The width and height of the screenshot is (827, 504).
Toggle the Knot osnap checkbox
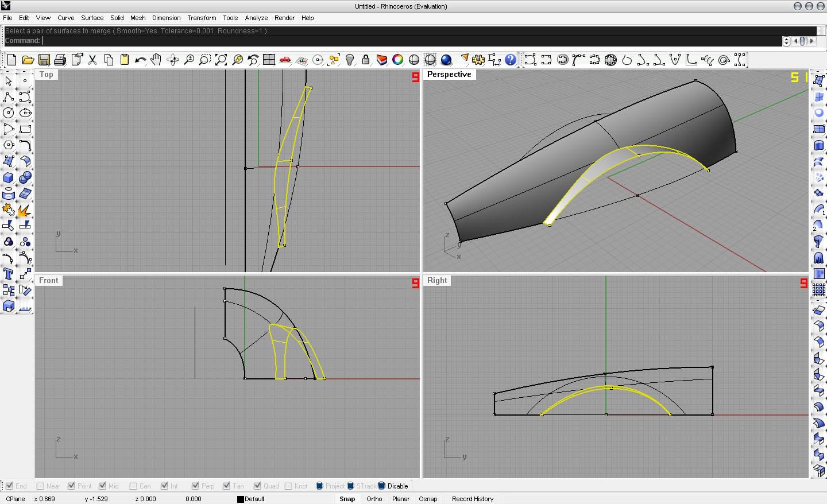pyautogui.click(x=288, y=486)
